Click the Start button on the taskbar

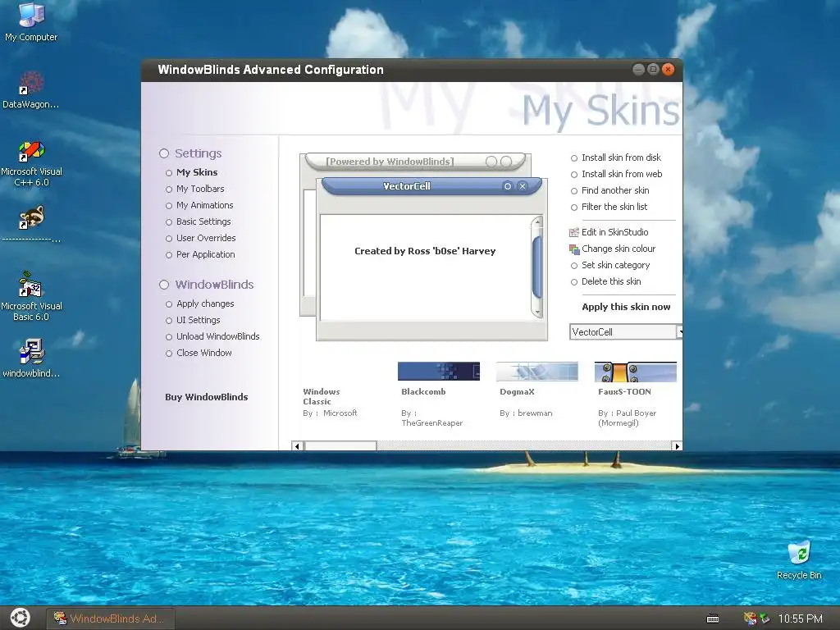pos(20,618)
